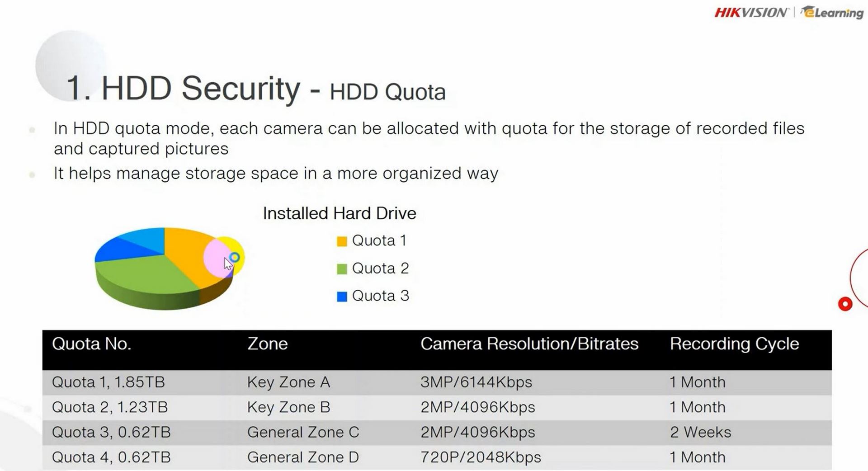Click the "HDD Quota" subtitle text

click(387, 92)
